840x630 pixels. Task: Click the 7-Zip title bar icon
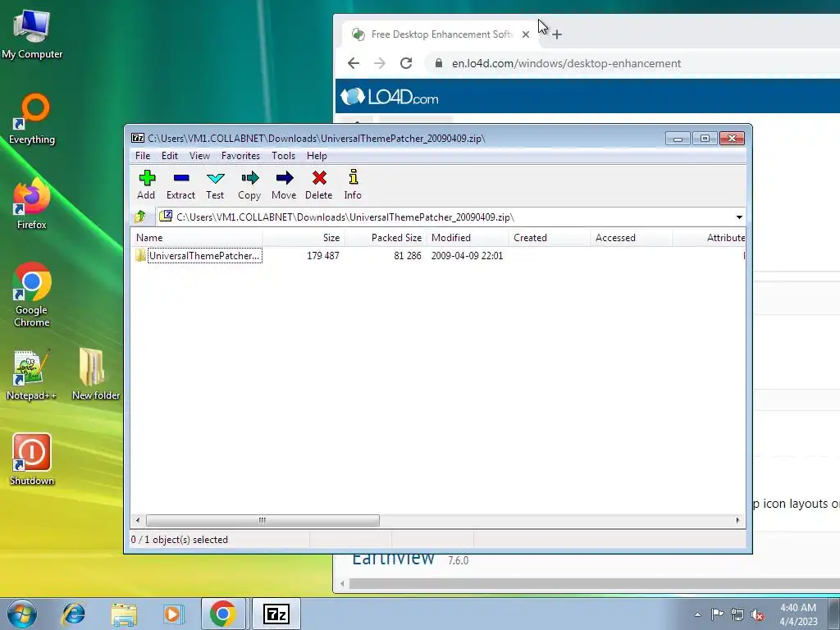(x=138, y=138)
